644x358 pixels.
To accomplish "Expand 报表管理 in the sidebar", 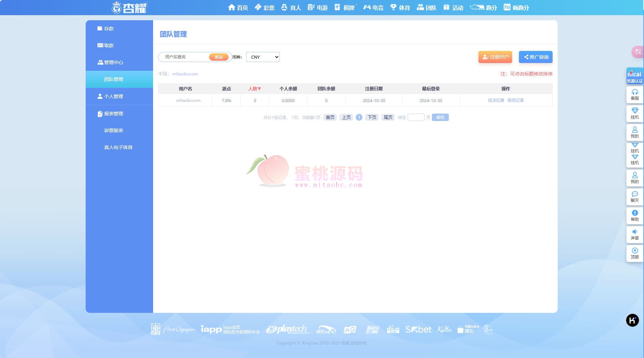I will (113, 114).
